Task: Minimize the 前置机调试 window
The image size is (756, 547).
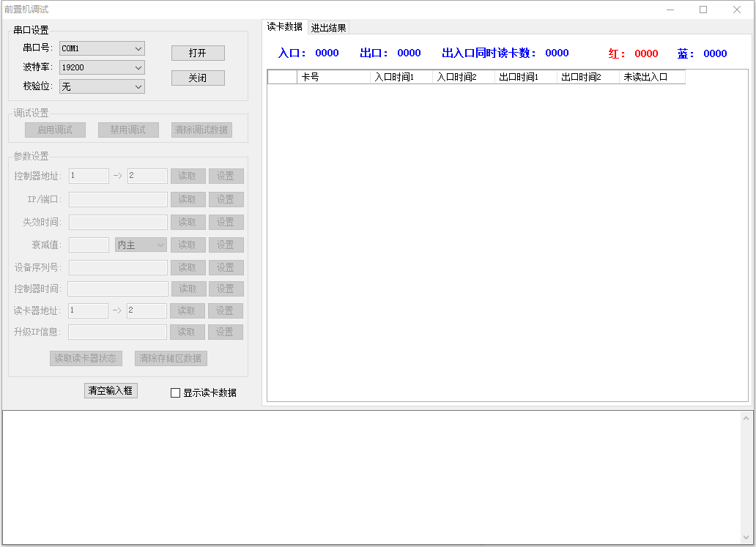Action: click(x=670, y=10)
